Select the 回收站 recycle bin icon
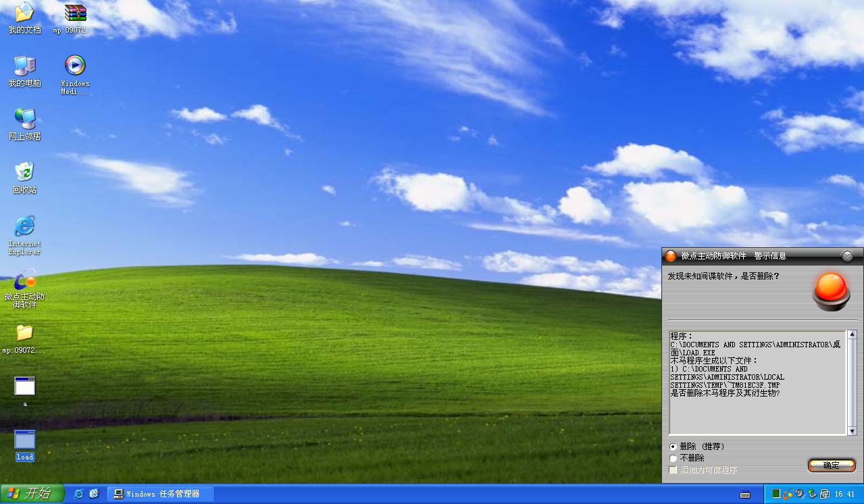The image size is (864, 504). click(24, 178)
